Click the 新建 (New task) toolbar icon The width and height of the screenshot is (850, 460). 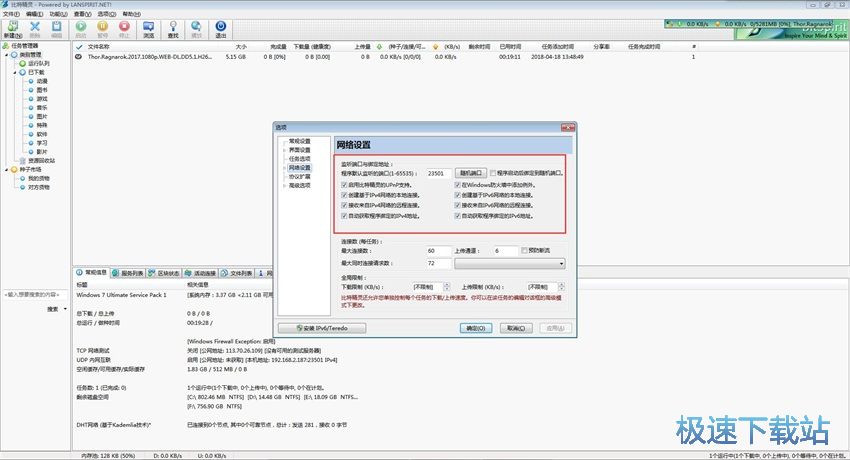tap(12, 26)
